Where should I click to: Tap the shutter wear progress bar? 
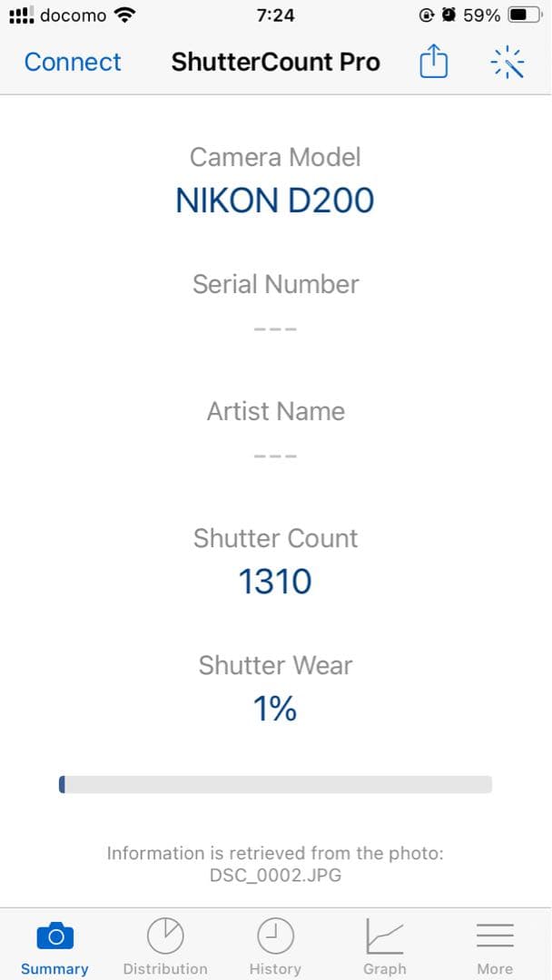[275, 784]
